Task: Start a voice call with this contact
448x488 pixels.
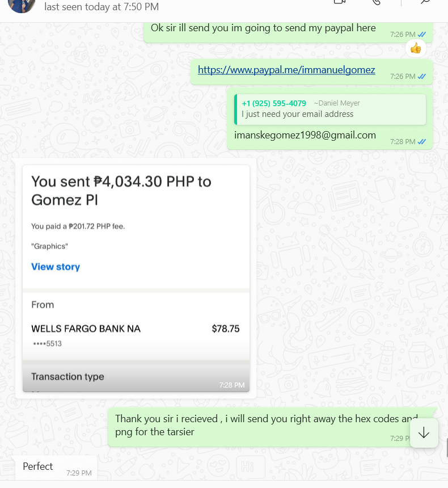Action: 376,2
